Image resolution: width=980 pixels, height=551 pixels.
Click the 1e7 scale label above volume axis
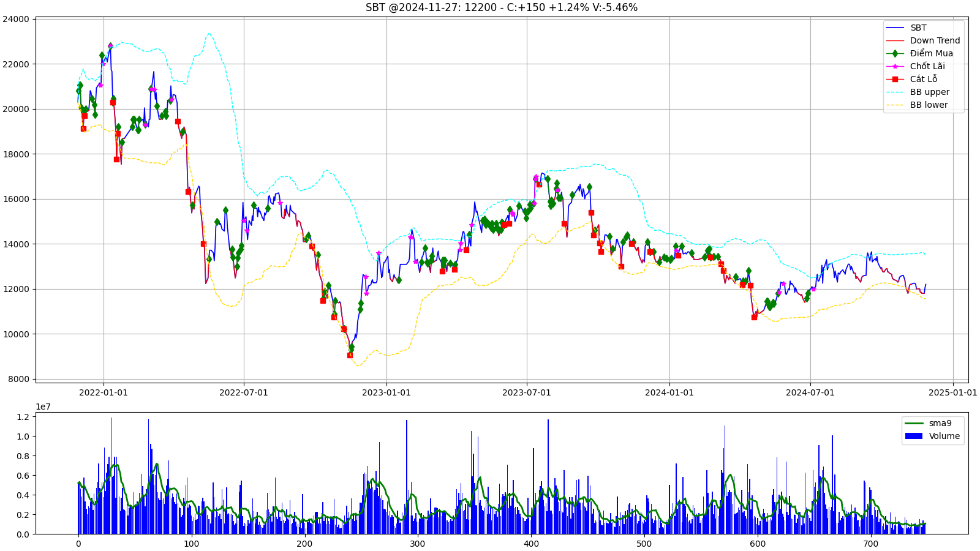click(x=43, y=407)
